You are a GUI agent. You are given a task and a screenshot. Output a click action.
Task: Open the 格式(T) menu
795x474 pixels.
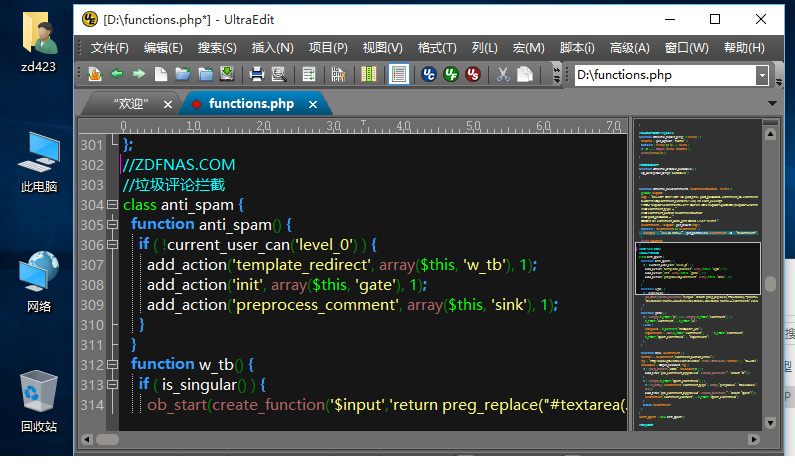click(x=436, y=48)
